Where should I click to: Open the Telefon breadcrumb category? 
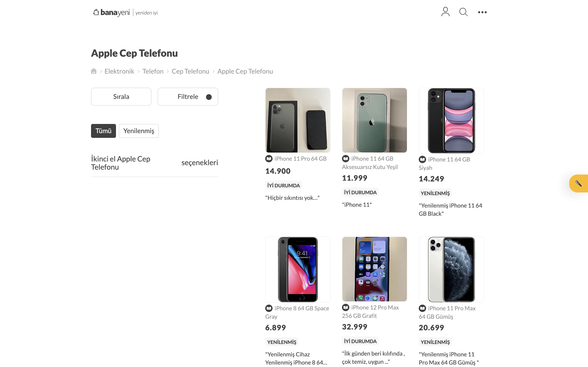(x=153, y=71)
